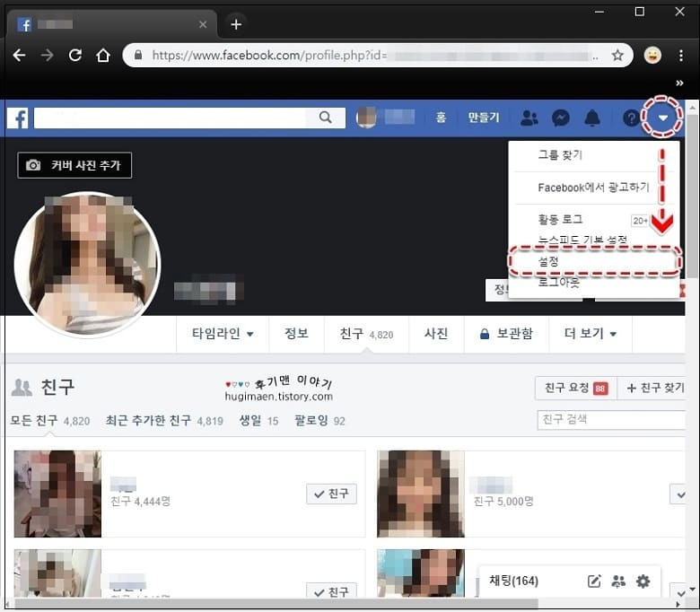Select 팔로잉 92 filter

319,421
